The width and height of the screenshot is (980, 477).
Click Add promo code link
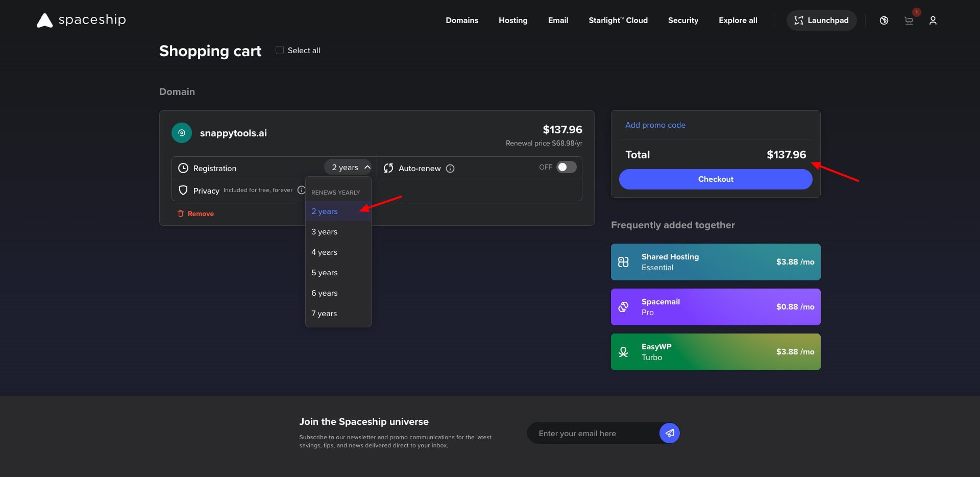(x=655, y=125)
